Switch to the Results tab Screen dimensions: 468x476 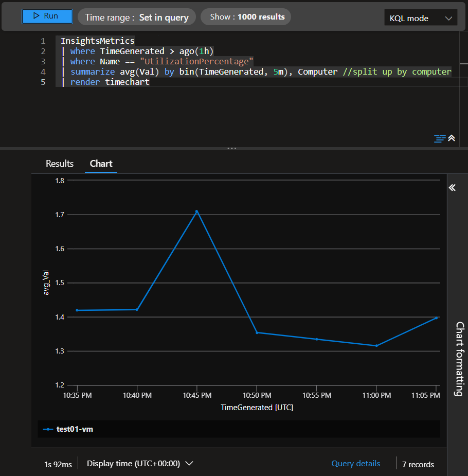59,164
